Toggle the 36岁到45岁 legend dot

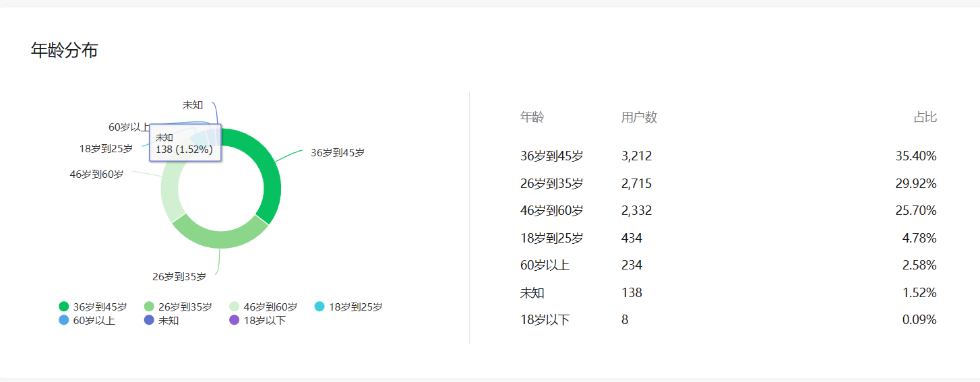click(x=64, y=307)
